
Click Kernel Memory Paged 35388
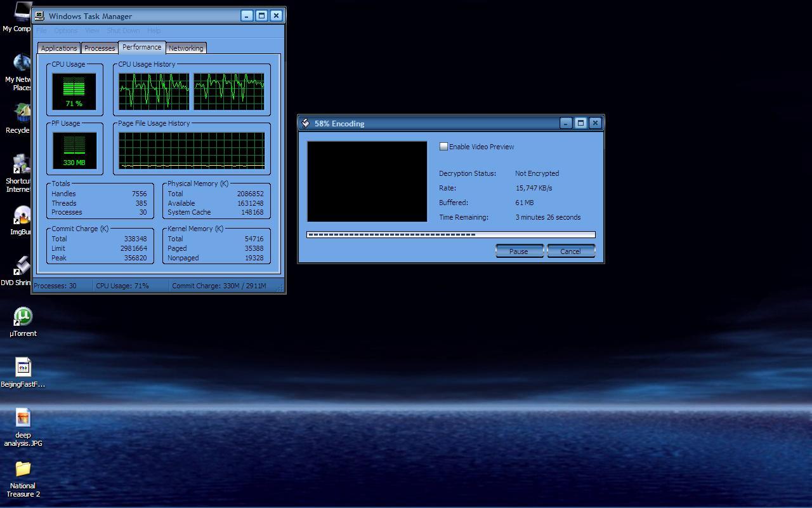tap(254, 248)
